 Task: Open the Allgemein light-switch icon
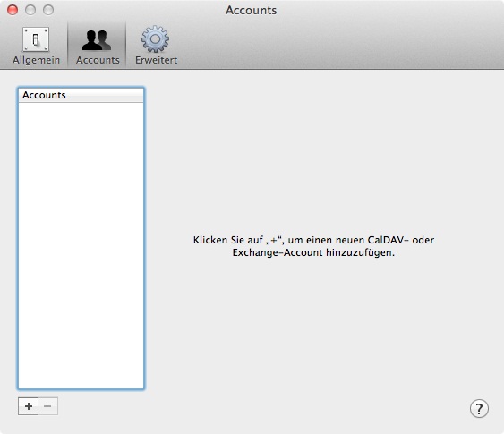(x=36, y=39)
